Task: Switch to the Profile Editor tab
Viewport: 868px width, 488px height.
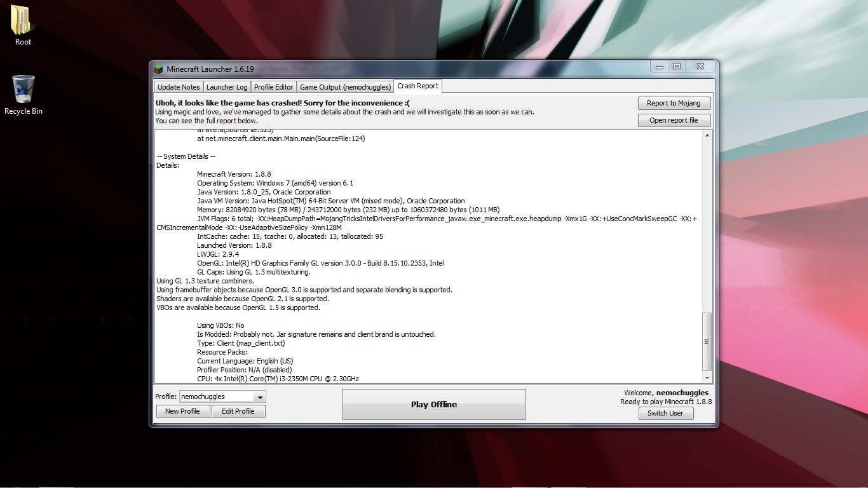Action: pos(274,87)
